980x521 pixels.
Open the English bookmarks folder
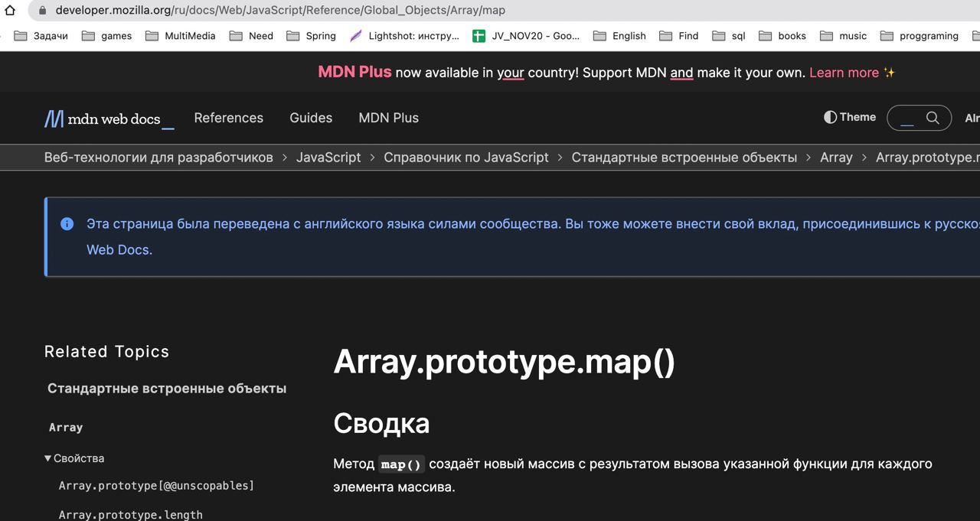point(619,36)
